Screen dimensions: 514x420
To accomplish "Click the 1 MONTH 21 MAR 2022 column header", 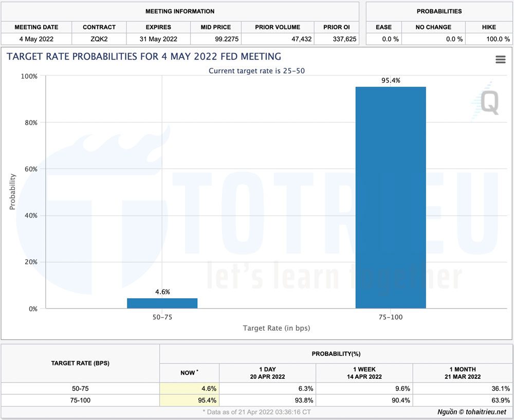I will click(462, 373).
